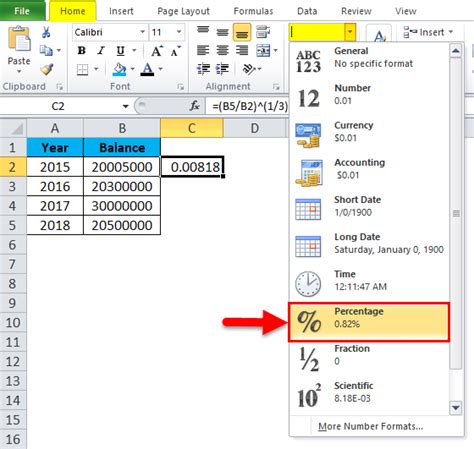Align cell text left

coord(203,51)
